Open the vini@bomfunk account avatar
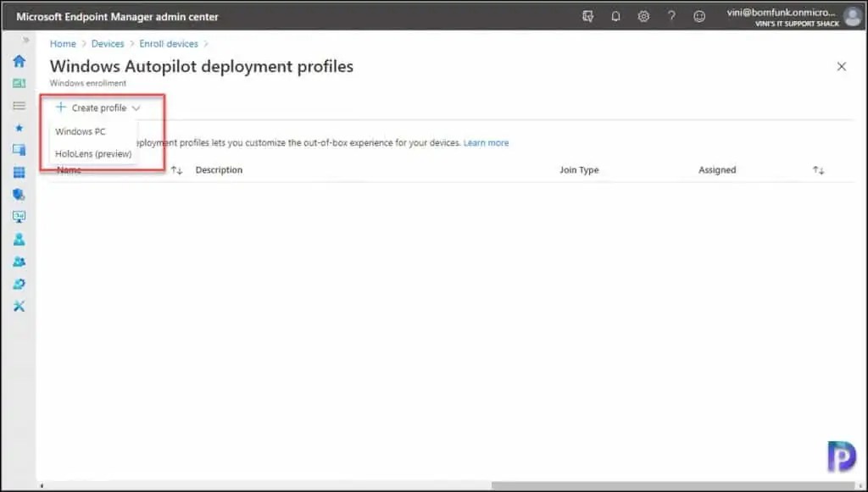The image size is (868, 492). pyautogui.click(x=851, y=15)
